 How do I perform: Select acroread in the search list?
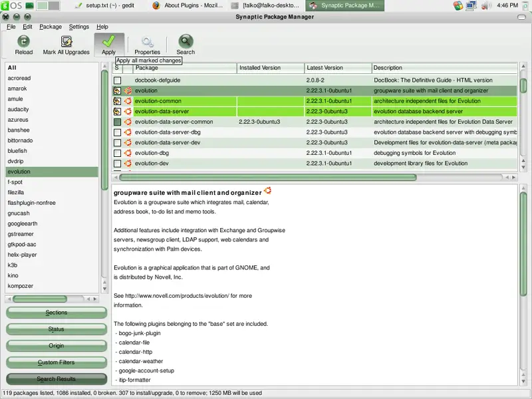tap(52, 78)
